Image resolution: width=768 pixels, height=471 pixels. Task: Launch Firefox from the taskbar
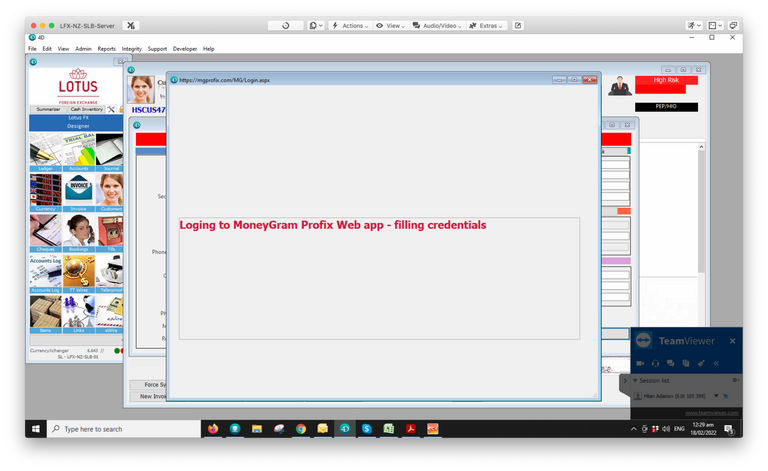(x=213, y=429)
